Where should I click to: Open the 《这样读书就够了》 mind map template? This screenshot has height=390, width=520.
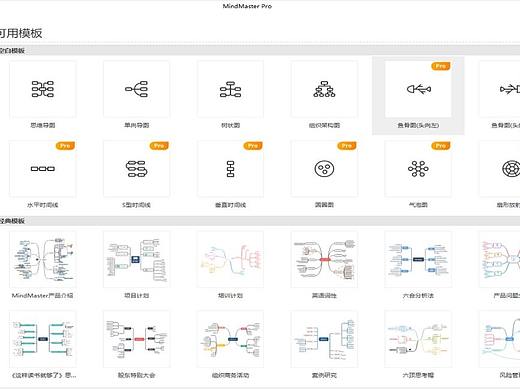click(x=43, y=339)
